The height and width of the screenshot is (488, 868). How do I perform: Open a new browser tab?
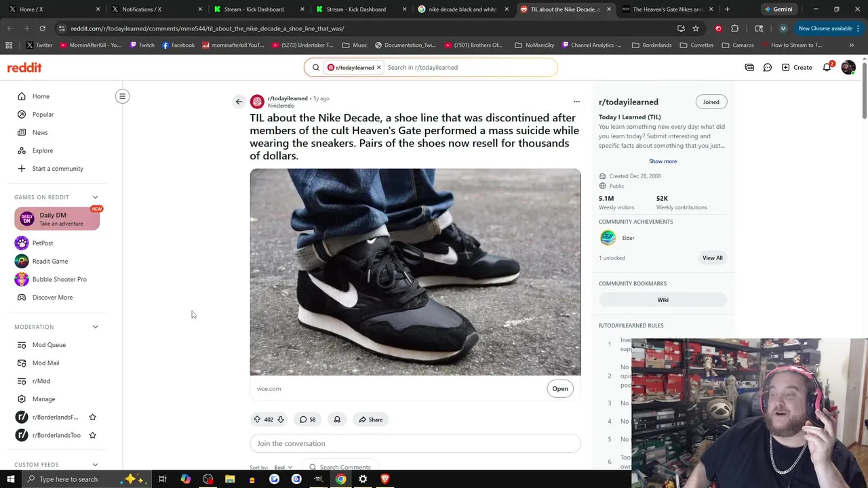(x=727, y=9)
